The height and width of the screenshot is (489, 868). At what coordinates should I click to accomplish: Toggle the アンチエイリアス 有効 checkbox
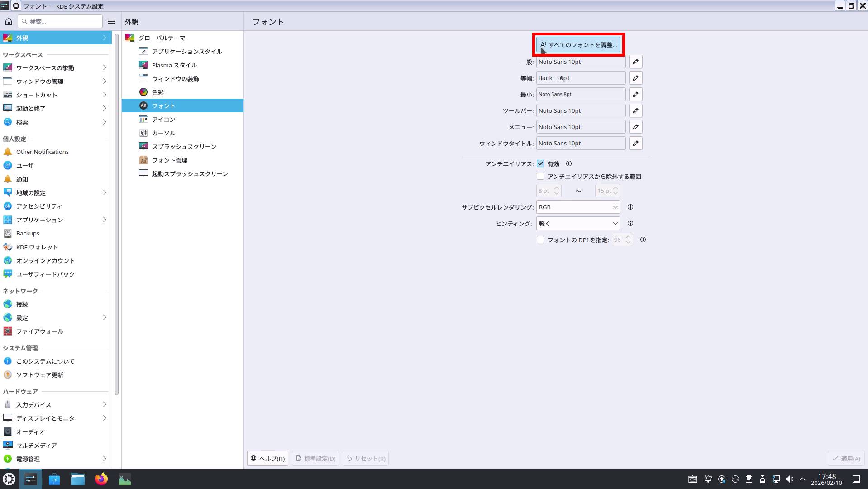(x=540, y=163)
